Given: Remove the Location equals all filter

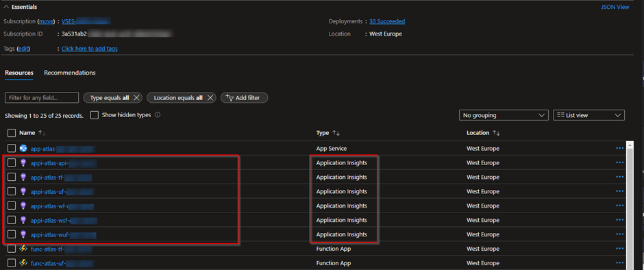Looking at the screenshot, I should tap(210, 98).
